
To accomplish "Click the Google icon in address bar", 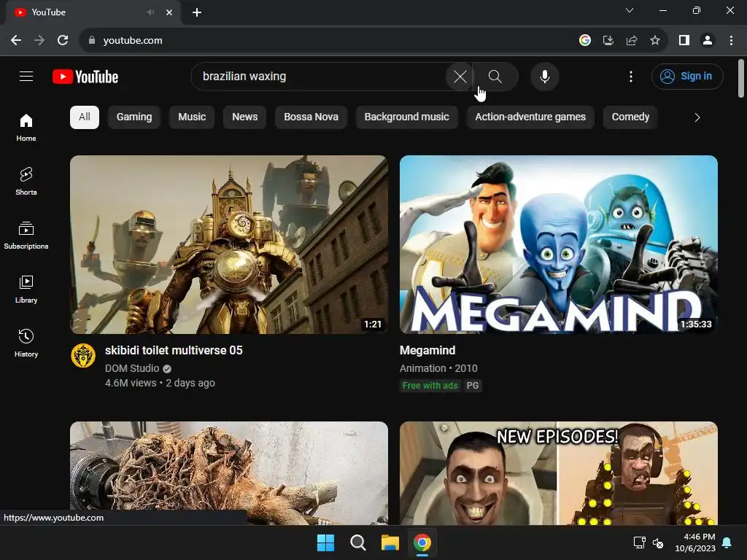I will (x=585, y=41).
